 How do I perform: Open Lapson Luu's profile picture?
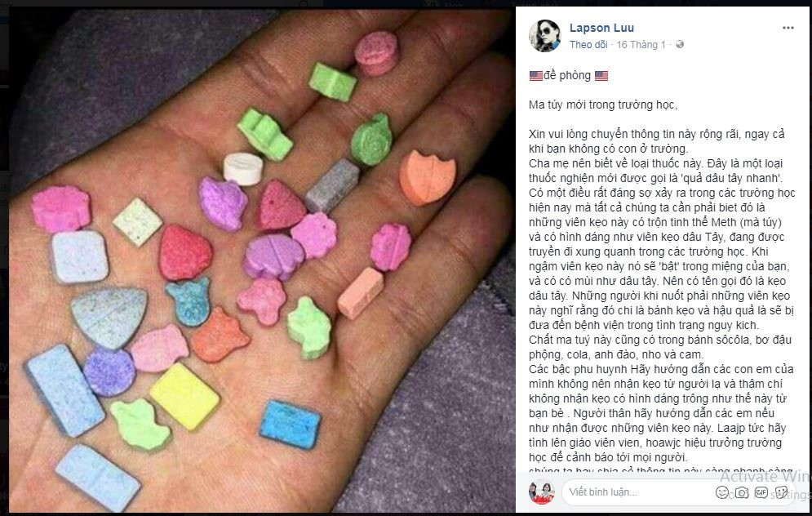point(544,36)
